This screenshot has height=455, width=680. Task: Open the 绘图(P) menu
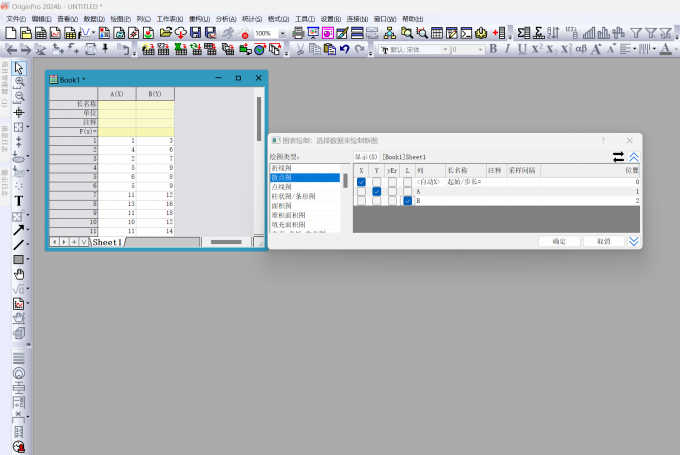120,19
